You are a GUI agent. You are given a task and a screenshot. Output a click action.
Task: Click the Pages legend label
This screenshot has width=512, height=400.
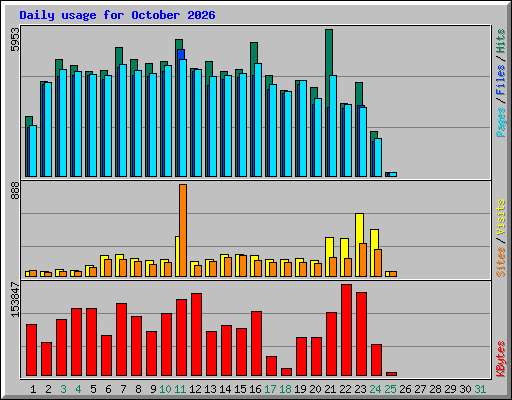(500, 122)
